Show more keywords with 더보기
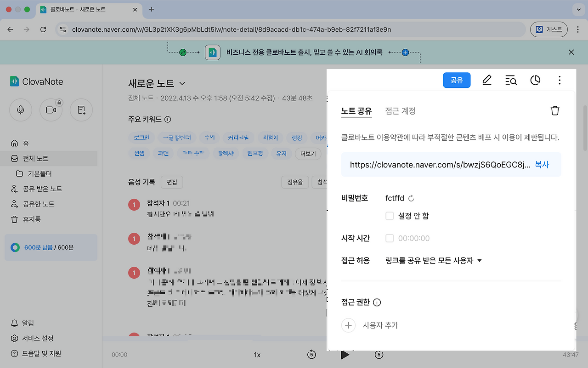The image size is (588, 368). 308,153
